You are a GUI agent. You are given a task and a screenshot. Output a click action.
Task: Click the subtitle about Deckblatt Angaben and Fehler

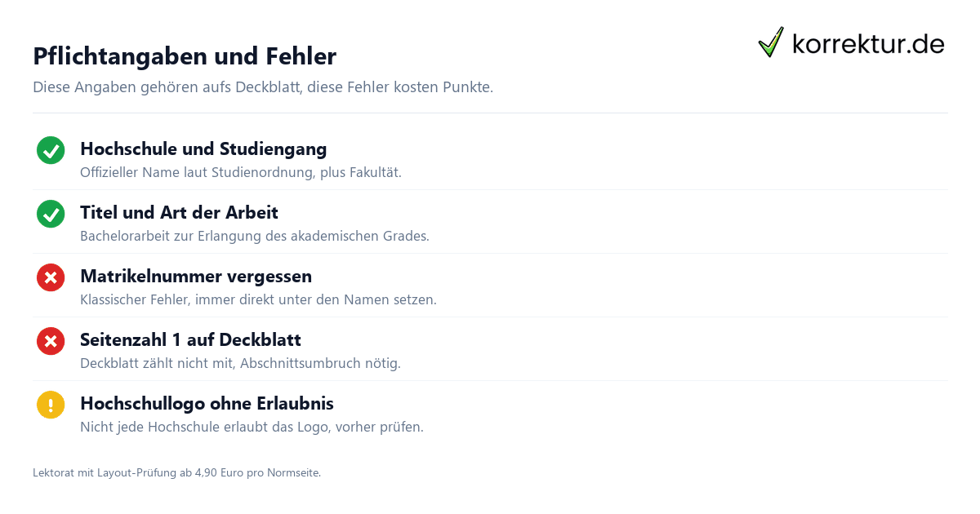tap(263, 87)
